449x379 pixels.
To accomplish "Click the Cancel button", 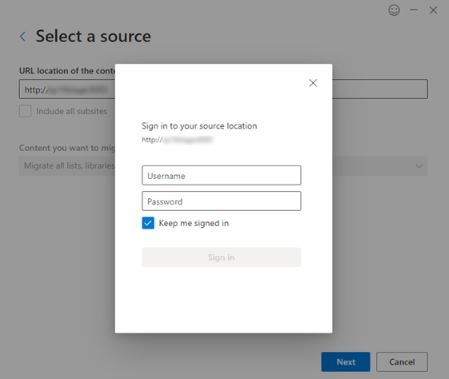I will 402,362.
